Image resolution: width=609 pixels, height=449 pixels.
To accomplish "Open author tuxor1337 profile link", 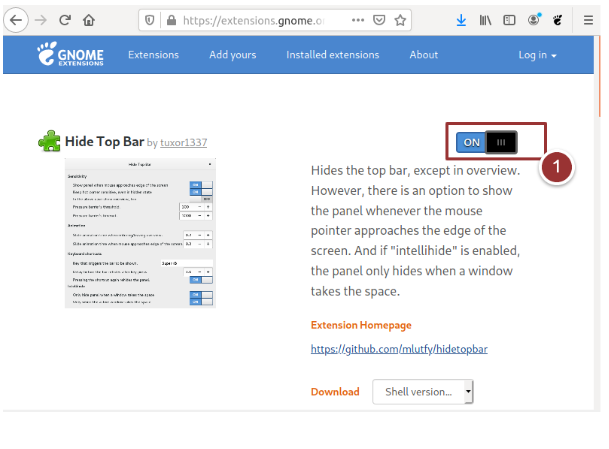I will coord(183,143).
